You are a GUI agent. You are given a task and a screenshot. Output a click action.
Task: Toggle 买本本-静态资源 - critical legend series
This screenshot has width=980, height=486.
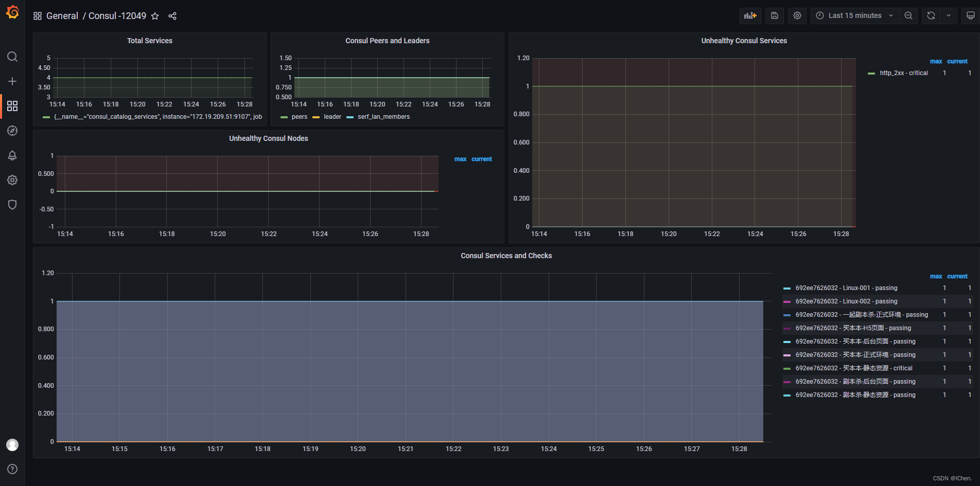tap(854, 368)
